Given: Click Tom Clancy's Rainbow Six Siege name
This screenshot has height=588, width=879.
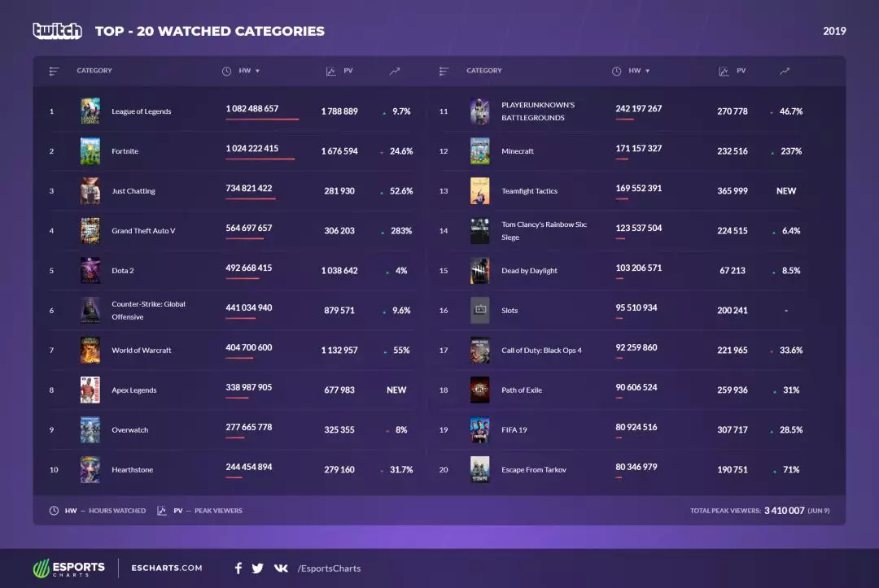Looking at the screenshot, I should point(544,231).
